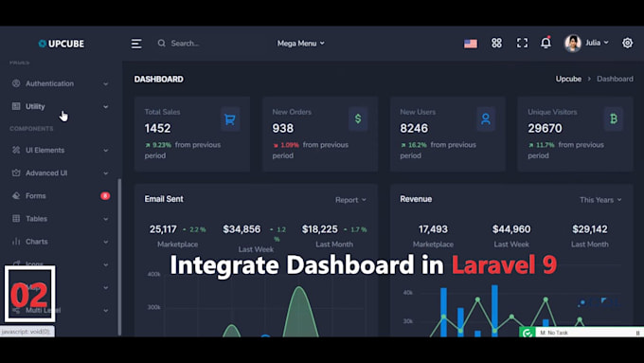Open the settings gear icon

click(627, 43)
